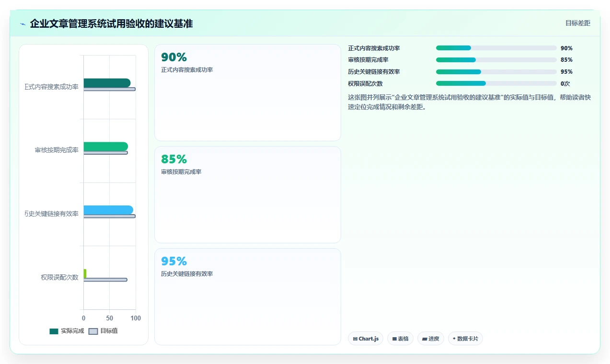The image size is (610, 364).
Task: Click the small lime 权限误配次数 actual bar
Action: (85, 273)
